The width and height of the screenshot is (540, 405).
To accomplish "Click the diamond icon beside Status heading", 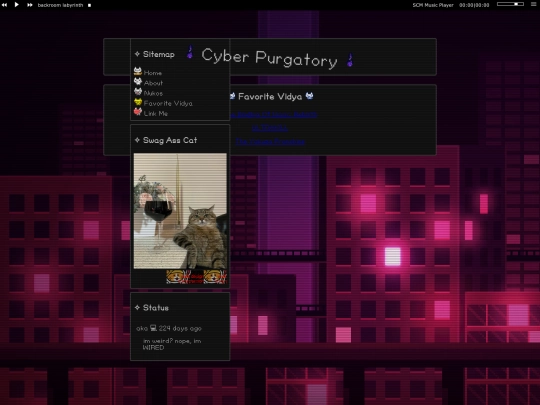I will pos(137,308).
